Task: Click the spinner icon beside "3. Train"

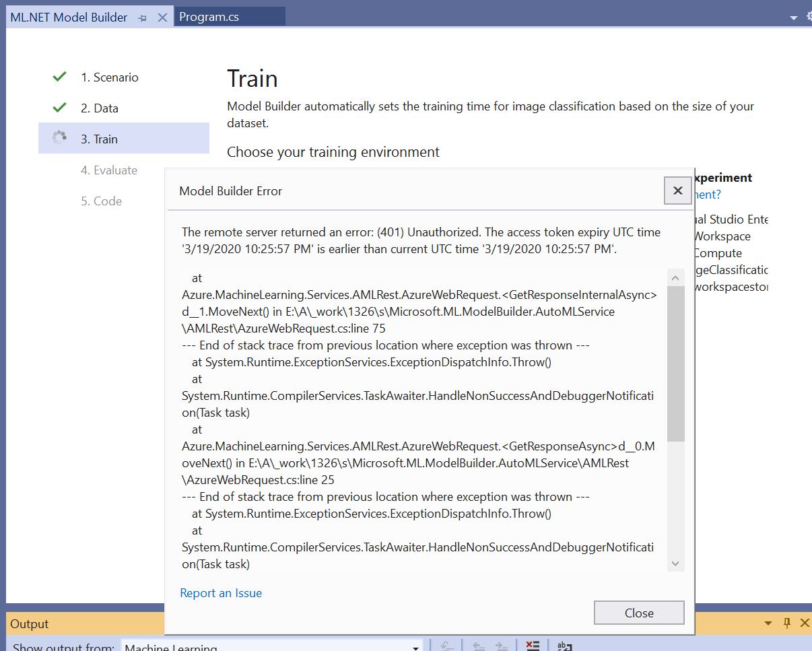Action: 59,137
